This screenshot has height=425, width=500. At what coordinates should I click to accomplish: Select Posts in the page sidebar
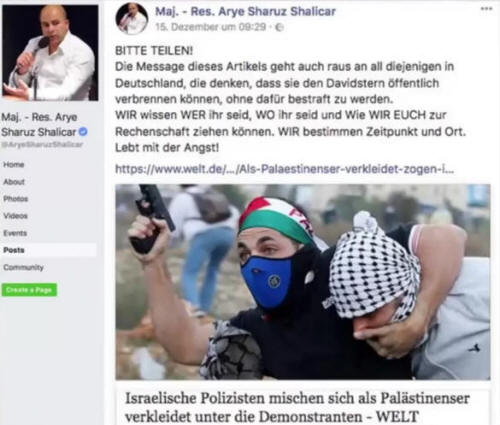click(x=49, y=250)
